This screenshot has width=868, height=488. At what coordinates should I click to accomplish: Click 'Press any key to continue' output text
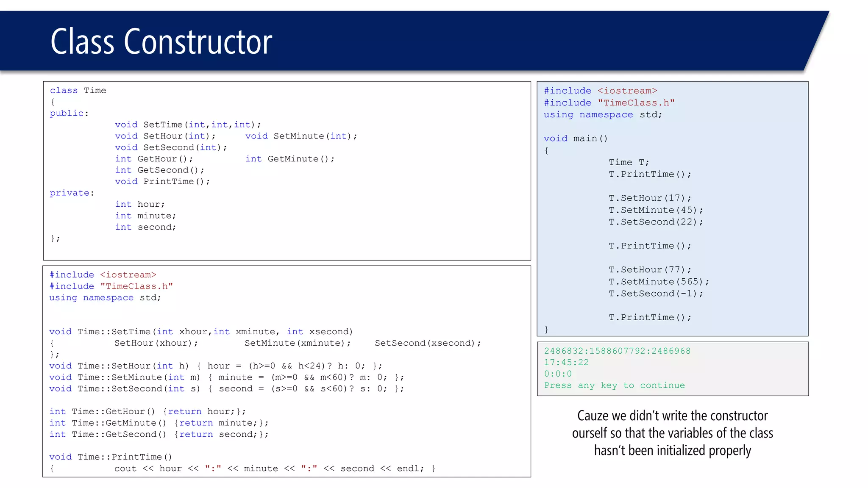click(x=614, y=385)
